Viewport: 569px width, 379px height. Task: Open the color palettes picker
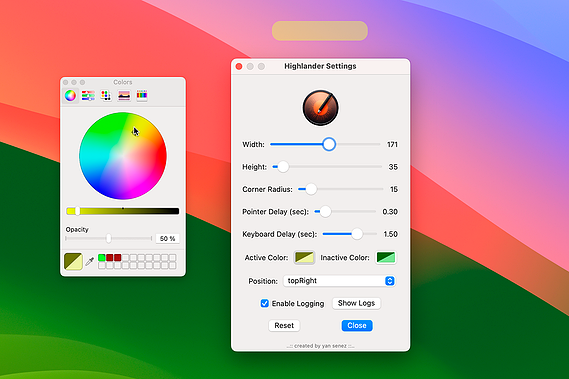point(106,95)
